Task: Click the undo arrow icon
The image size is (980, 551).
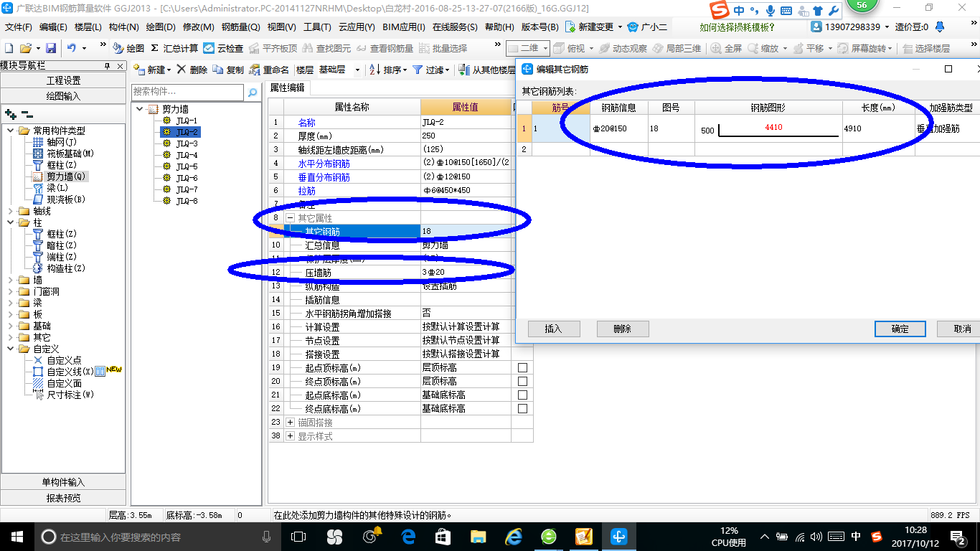Action: coord(72,48)
